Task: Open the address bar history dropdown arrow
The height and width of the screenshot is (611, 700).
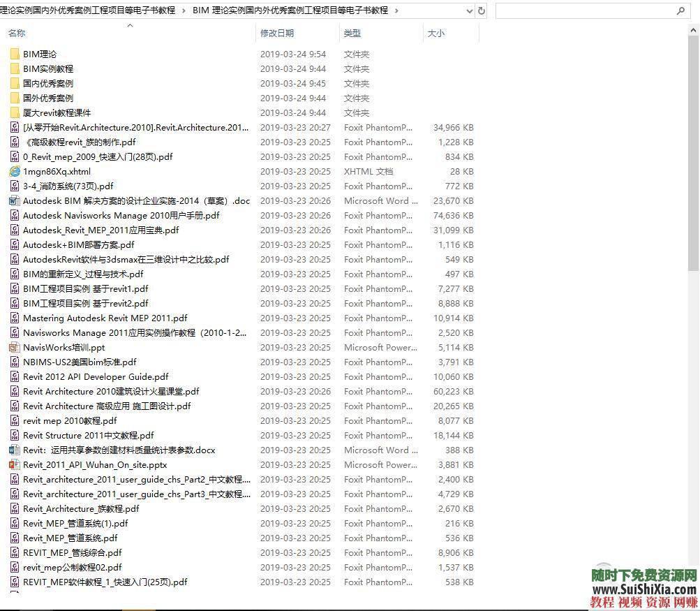Action: [469, 11]
